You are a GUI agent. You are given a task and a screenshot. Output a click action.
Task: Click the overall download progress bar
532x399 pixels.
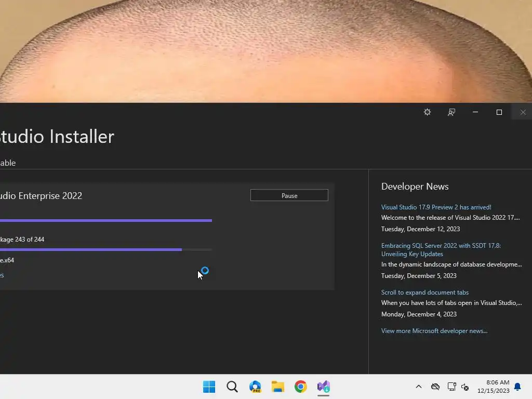[106, 220]
